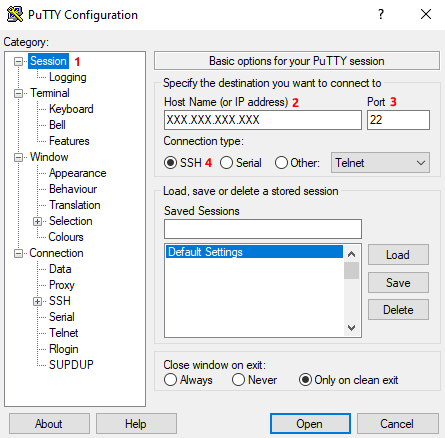The image size is (445, 438).
Task: Collapse the Terminal category
Action: (x=18, y=93)
